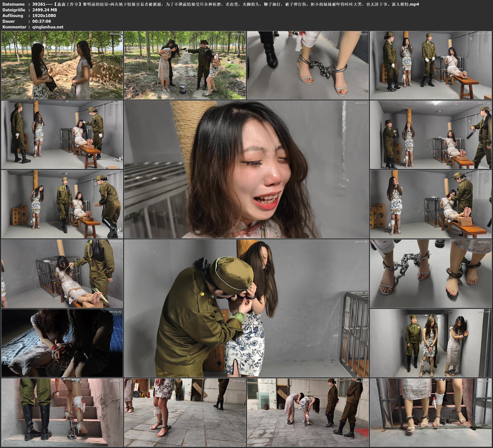Select the thumbnail at 00:09:45
The width and height of the screenshot is (493, 448).
click(x=62, y=135)
